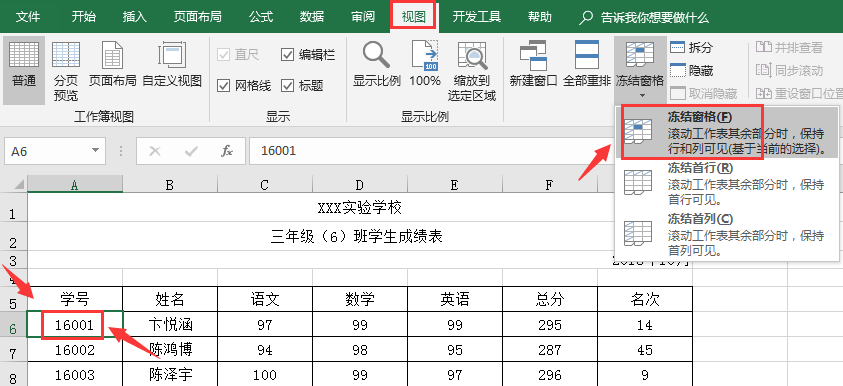Click Synchronous Scrolling (同步滚动)
843x386 pixels.
[789, 70]
